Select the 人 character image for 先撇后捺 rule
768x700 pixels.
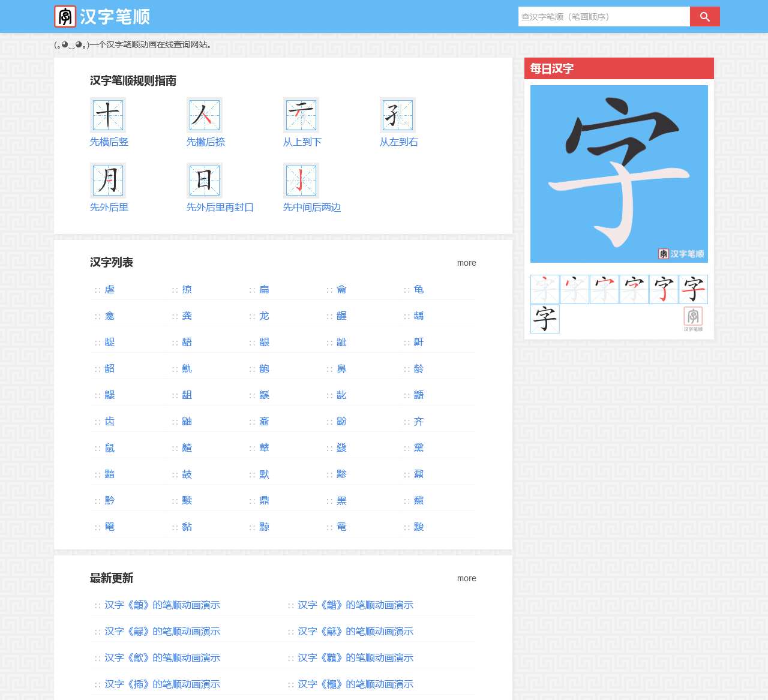[x=205, y=115]
